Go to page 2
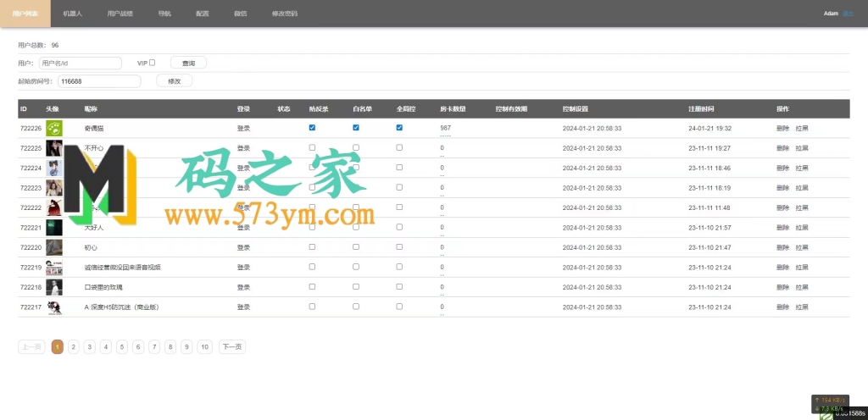The image size is (868, 420). [73, 347]
